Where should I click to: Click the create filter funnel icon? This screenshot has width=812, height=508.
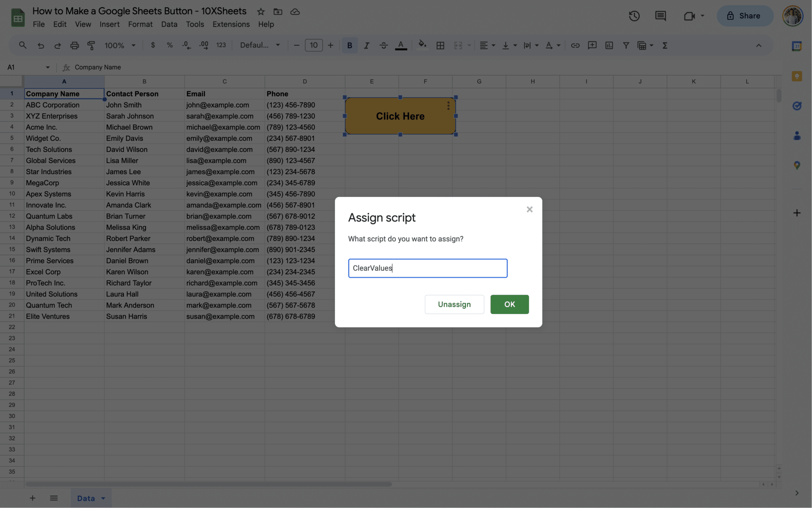[x=626, y=45]
